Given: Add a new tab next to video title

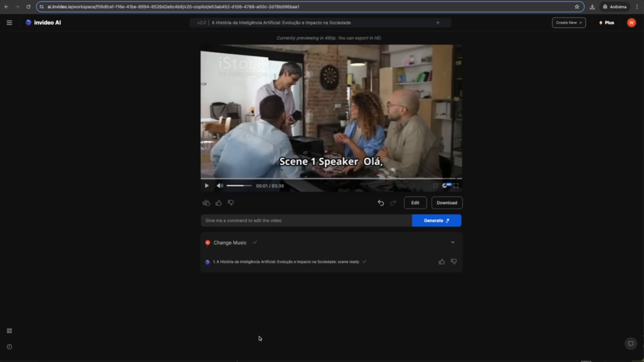Looking at the screenshot, I should (x=438, y=23).
